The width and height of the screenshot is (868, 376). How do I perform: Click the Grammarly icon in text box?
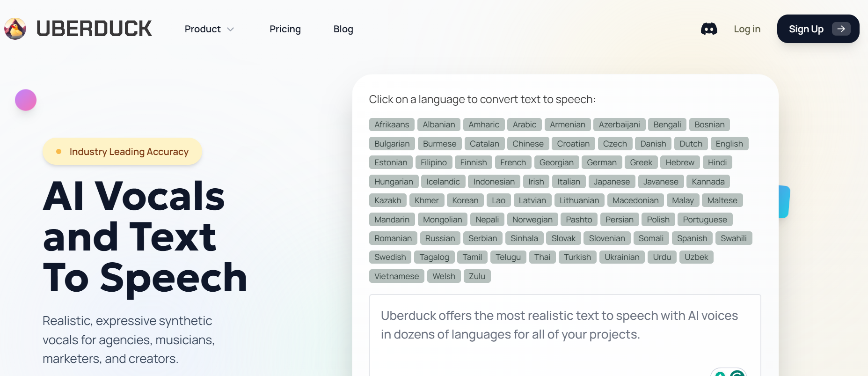tap(737, 373)
